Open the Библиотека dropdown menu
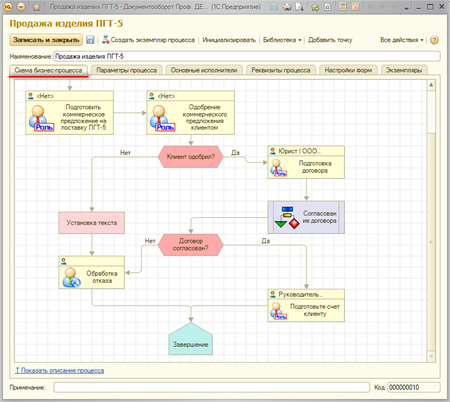This screenshot has width=450, height=402. tap(282, 40)
